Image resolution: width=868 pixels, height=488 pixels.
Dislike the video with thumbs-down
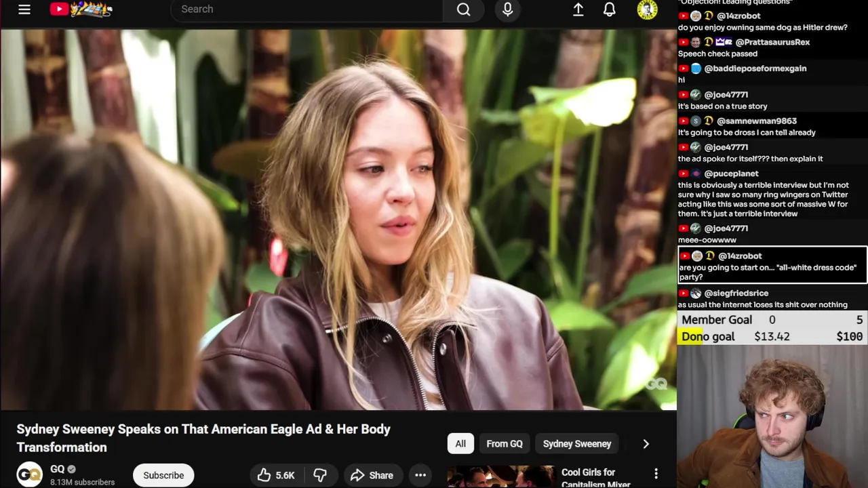coord(320,475)
